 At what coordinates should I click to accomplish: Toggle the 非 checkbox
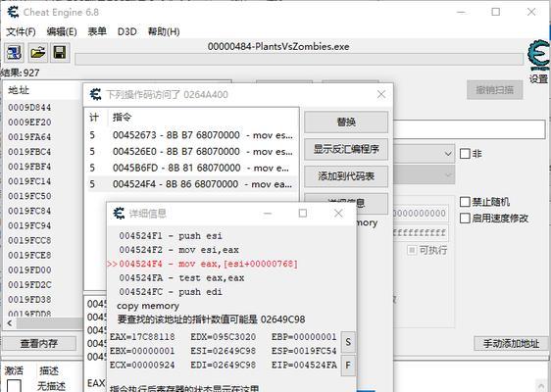coord(465,154)
